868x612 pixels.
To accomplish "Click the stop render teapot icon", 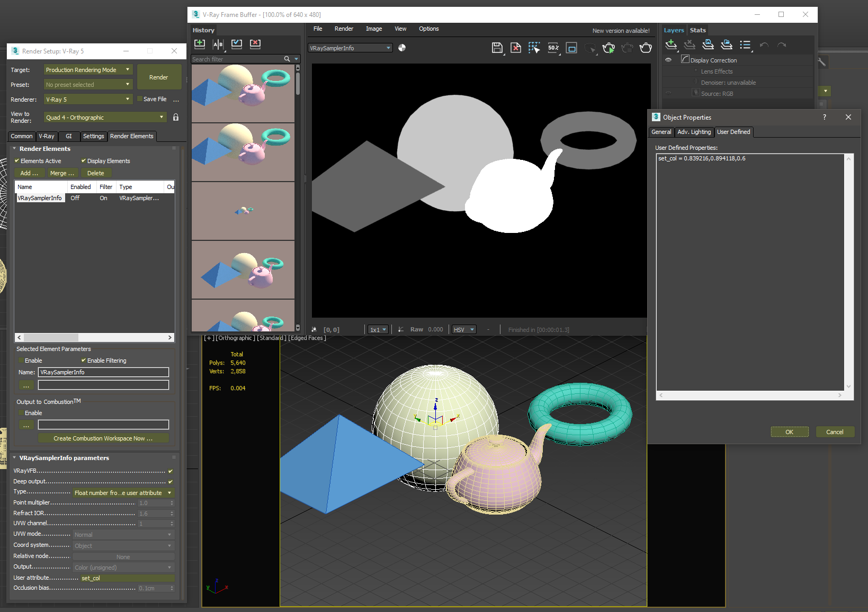I will 628,48.
